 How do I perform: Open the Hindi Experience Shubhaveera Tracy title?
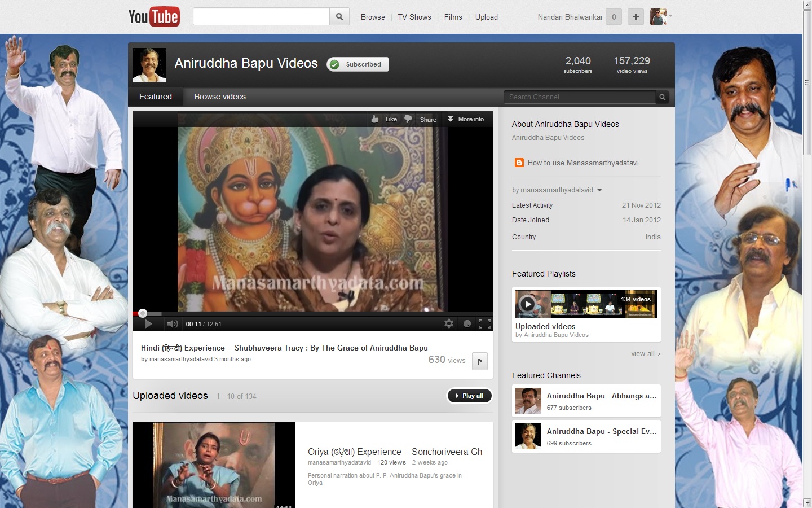point(284,348)
